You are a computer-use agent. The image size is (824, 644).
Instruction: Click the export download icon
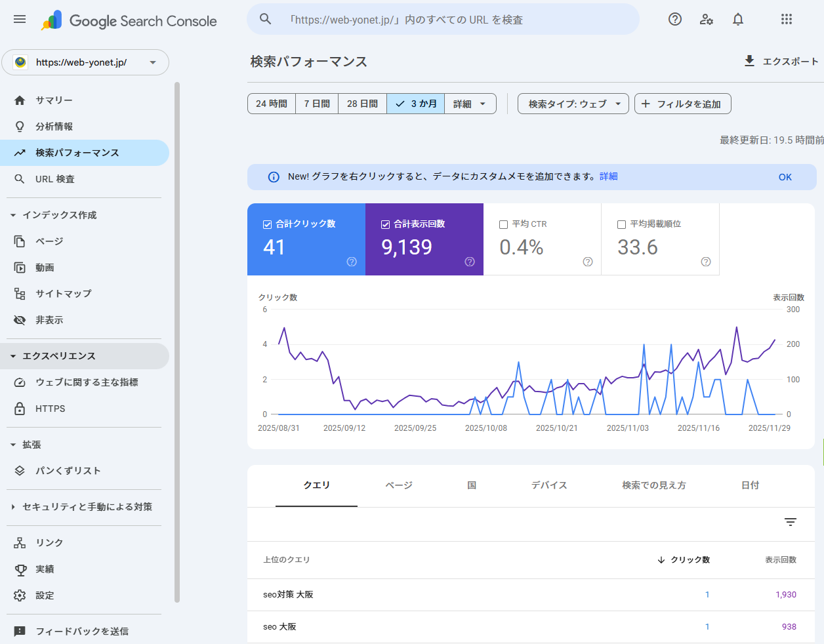pos(749,61)
